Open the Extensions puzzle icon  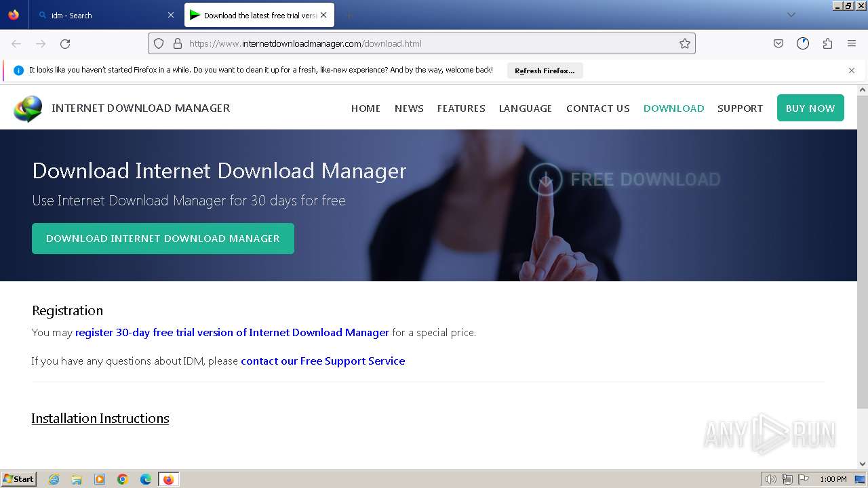[827, 43]
